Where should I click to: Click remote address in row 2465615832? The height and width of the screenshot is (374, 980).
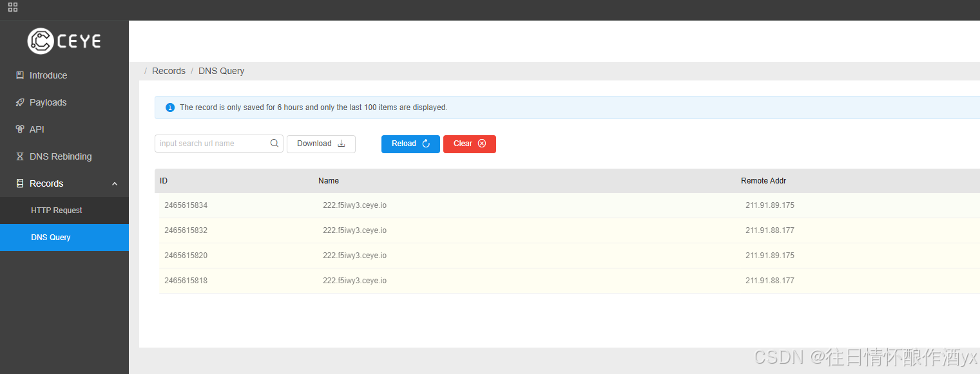770,230
